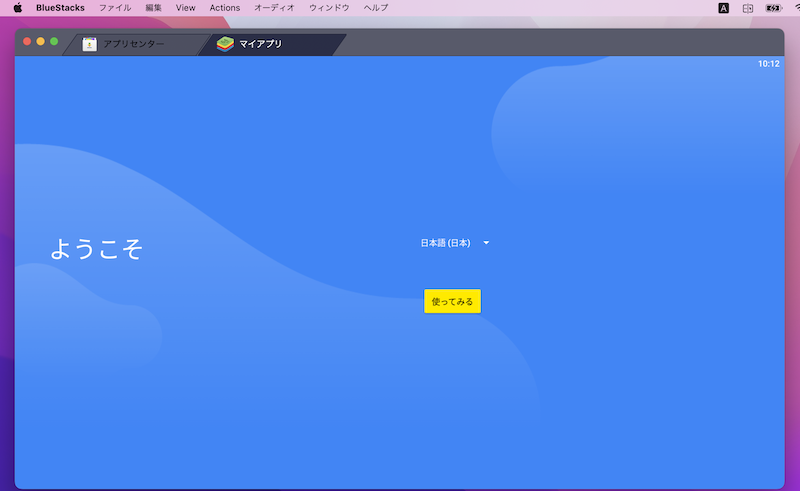Open the 編集 menu
This screenshot has width=800, height=491.
coord(153,8)
